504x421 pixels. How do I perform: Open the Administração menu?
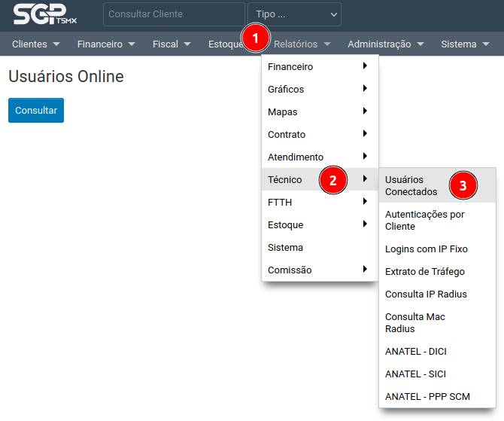[385, 44]
